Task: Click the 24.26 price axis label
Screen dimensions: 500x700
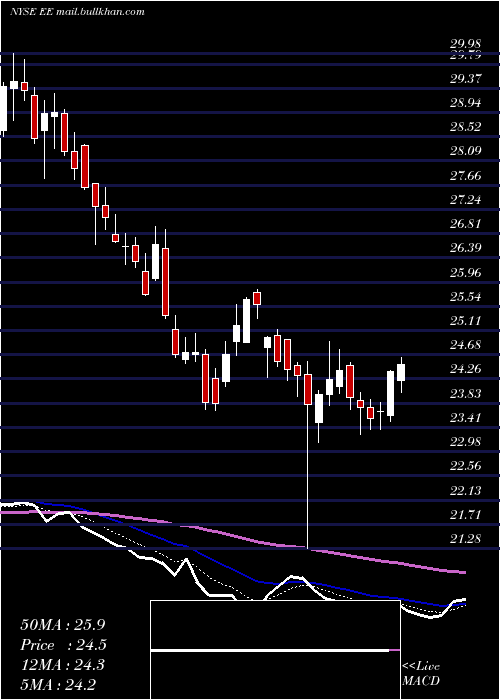Action: [466, 369]
